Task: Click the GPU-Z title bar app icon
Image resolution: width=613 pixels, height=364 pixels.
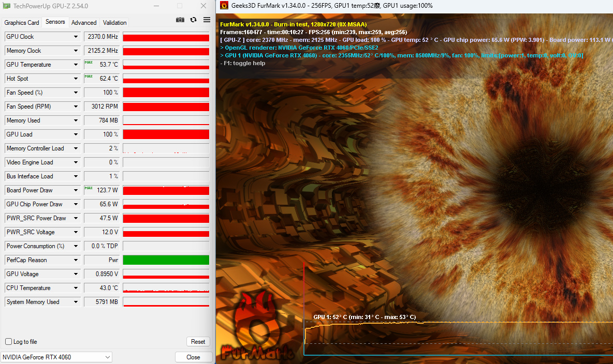Action: click(6, 6)
